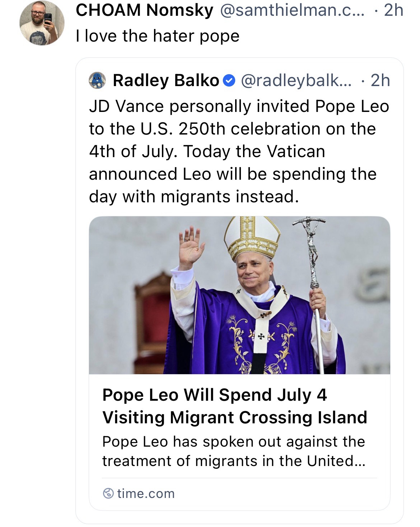420x527 pixels.
Task: Open the pope article preview image
Action: tap(239, 295)
